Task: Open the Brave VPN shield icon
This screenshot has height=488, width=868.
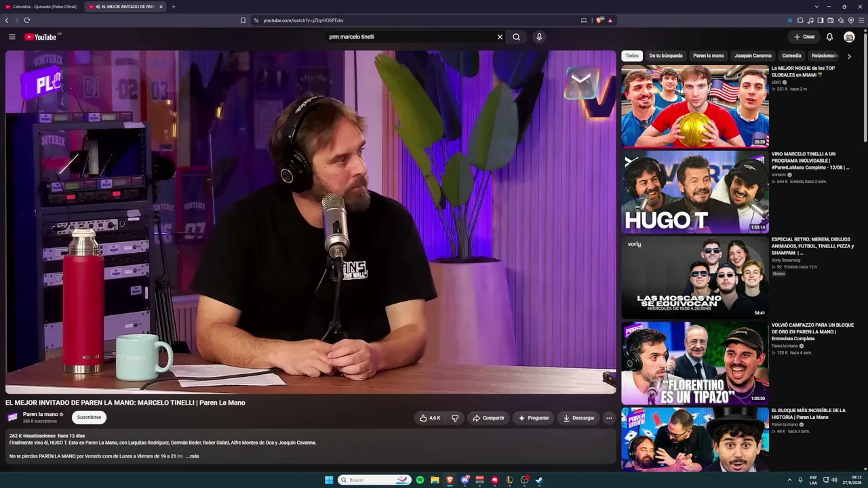Action: click(x=851, y=20)
